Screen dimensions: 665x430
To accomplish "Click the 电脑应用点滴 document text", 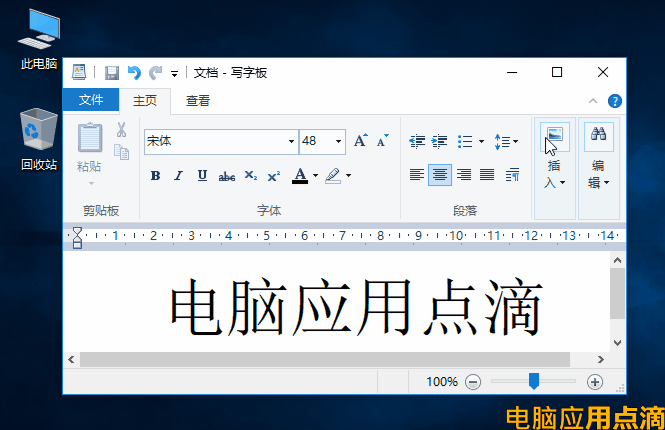I will tap(357, 306).
